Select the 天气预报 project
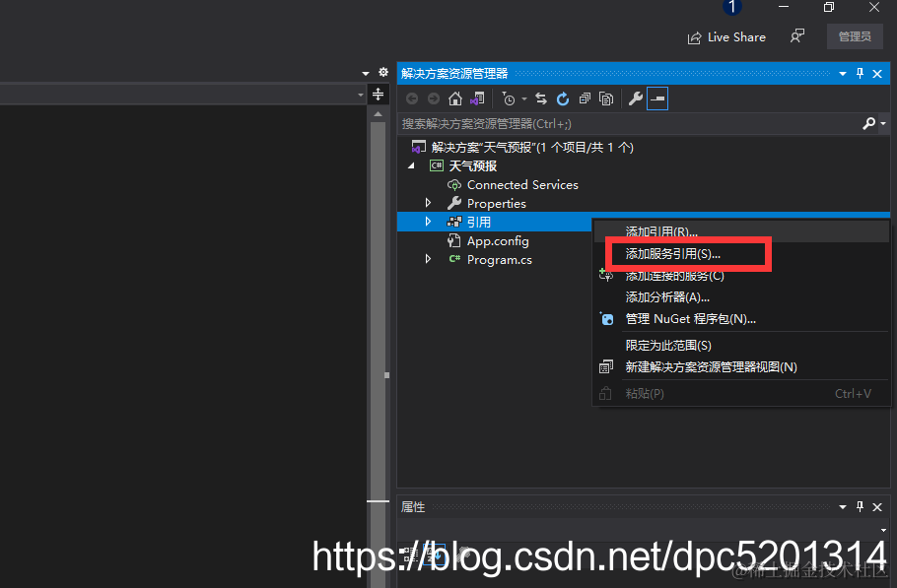Screen dimensions: 897x588 (472, 165)
